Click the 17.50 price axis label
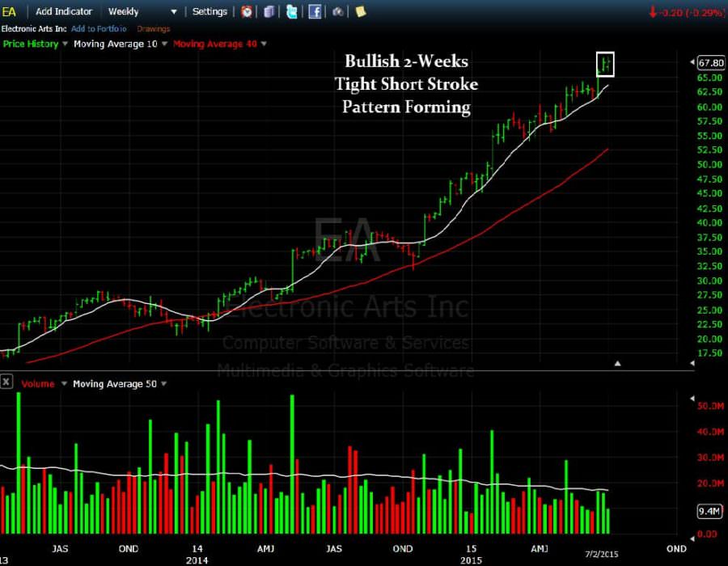 click(x=710, y=353)
